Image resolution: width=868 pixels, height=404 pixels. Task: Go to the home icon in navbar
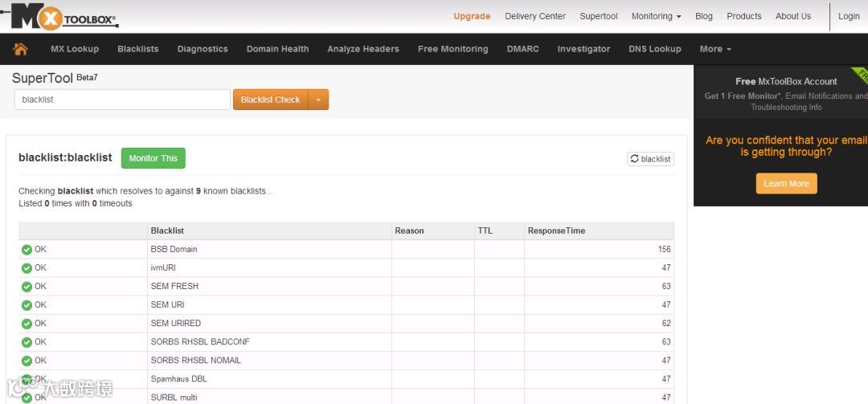point(20,49)
